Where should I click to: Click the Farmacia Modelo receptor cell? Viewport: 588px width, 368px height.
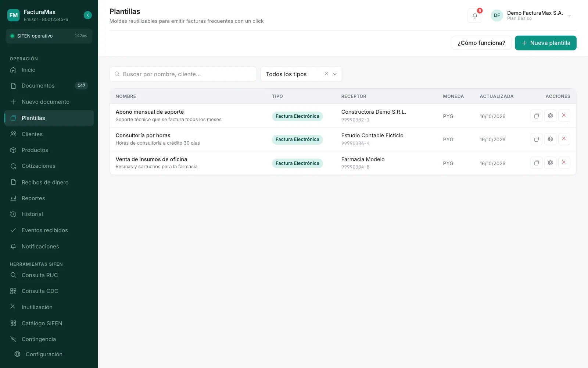[x=363, y=163]
